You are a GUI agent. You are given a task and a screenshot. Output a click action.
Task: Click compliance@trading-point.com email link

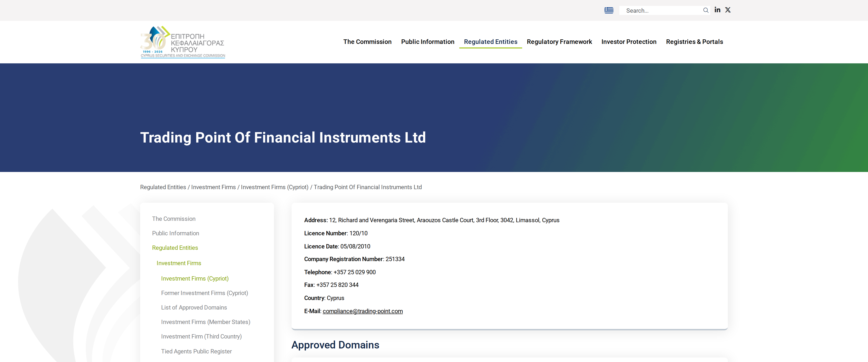(363, 311)
